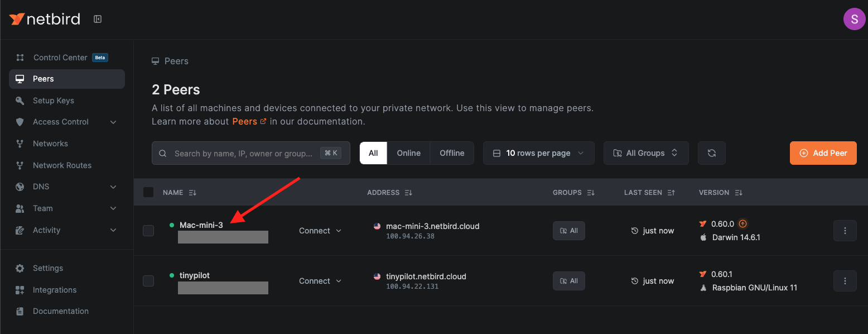
Task: Open the three-dot menu for Mac-mini-3
Action: pyautogui.click(x=845, y=230)
